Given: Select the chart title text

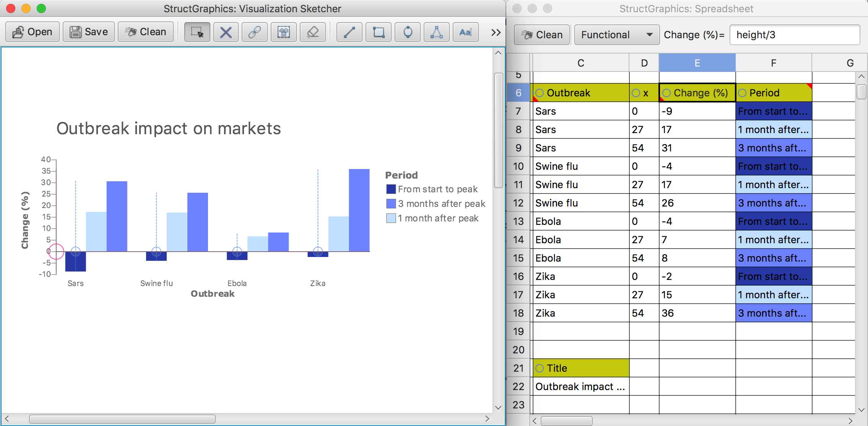Looking at the screenshot, I should 169,128.
